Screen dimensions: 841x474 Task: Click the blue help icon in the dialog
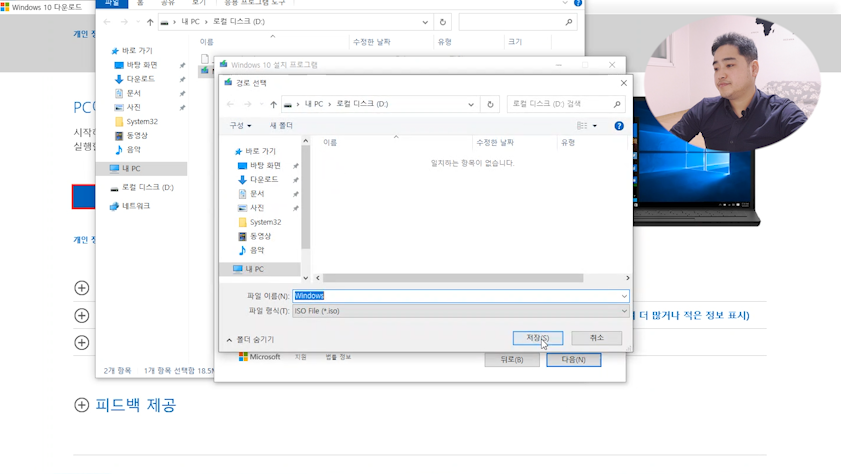coord(619,125)
